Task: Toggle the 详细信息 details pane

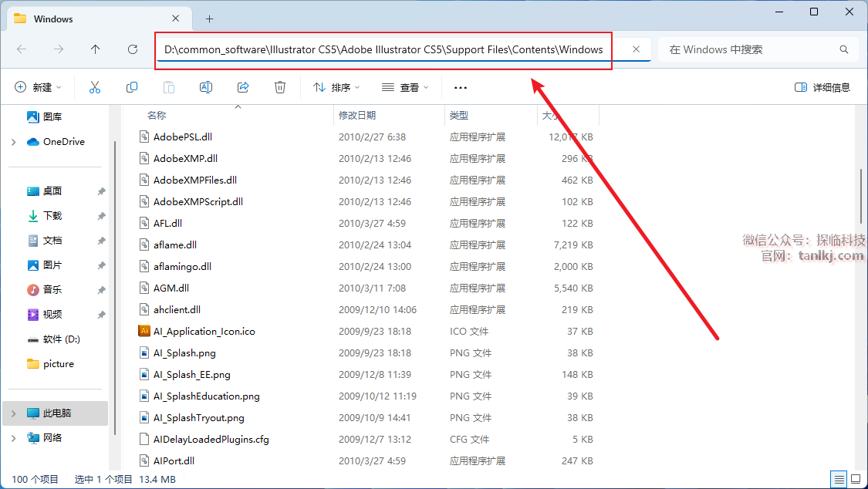Action: tap(822, 87)
